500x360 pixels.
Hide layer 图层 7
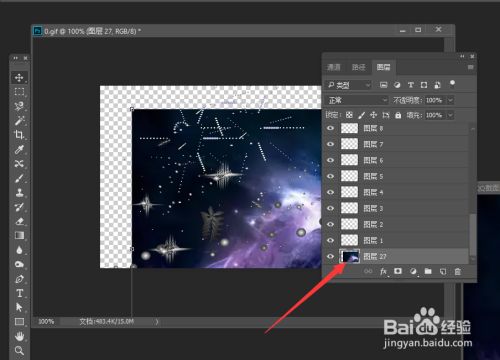point(330,144)
